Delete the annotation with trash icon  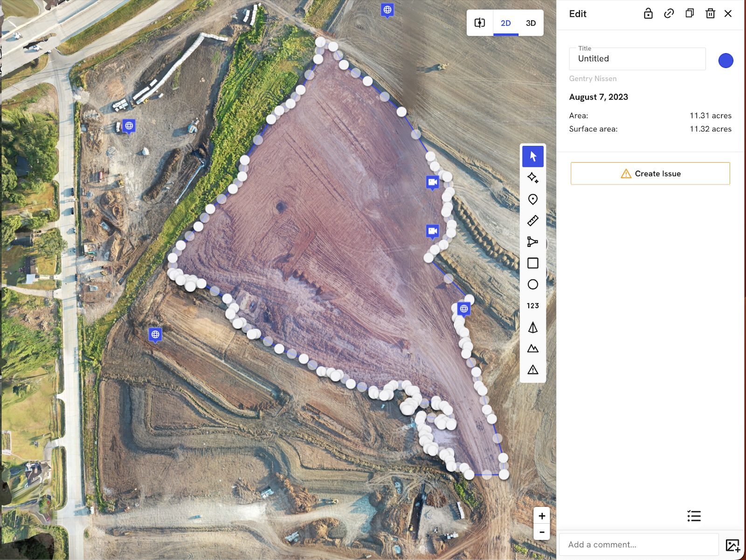710,14
